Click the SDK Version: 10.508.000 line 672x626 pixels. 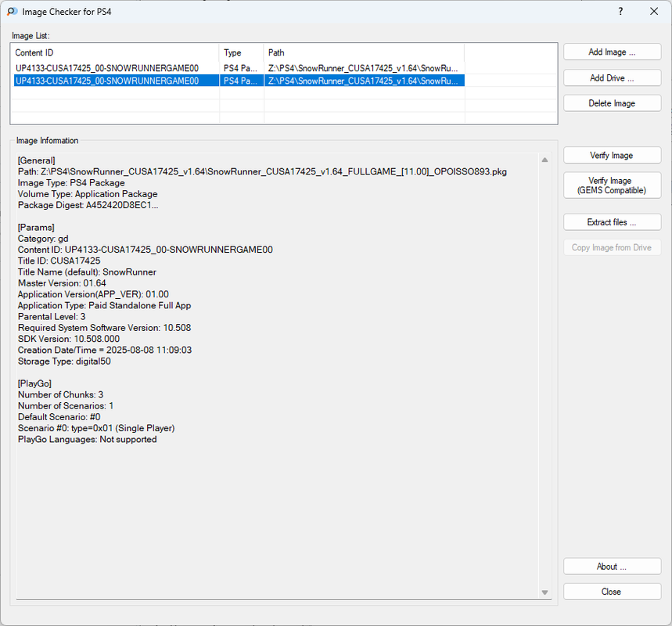pyautogui.click(x=69, y=339)
